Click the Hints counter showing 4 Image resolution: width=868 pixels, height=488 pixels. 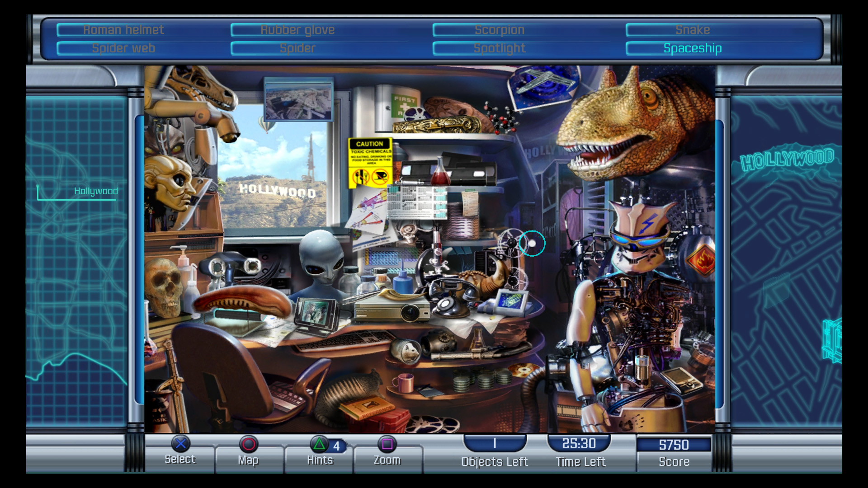tap(336, 446)
